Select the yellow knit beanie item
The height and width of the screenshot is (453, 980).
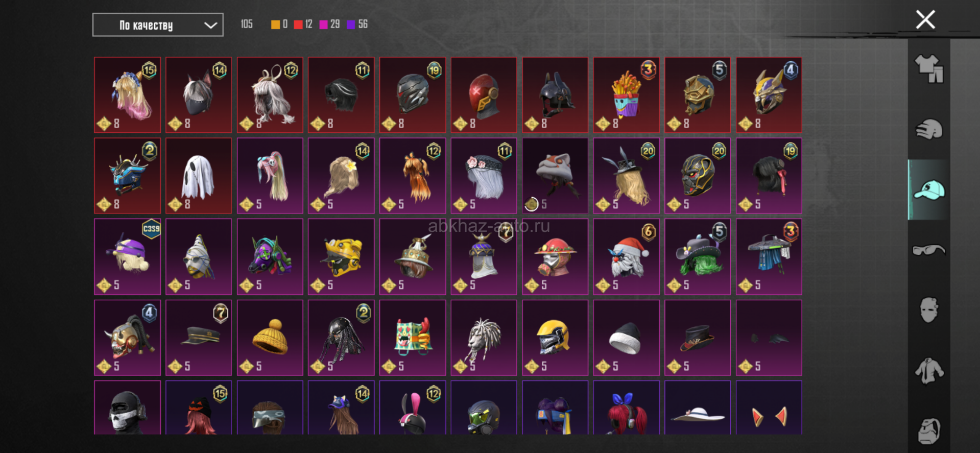[270, 338]
